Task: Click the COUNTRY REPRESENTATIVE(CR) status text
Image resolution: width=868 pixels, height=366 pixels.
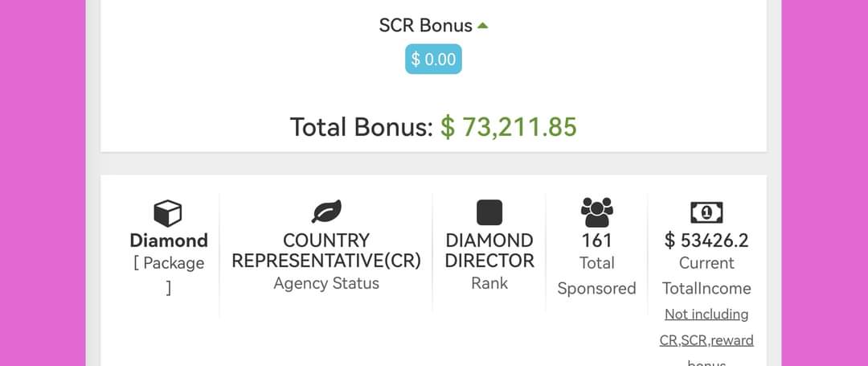Action: coord(326,250)
